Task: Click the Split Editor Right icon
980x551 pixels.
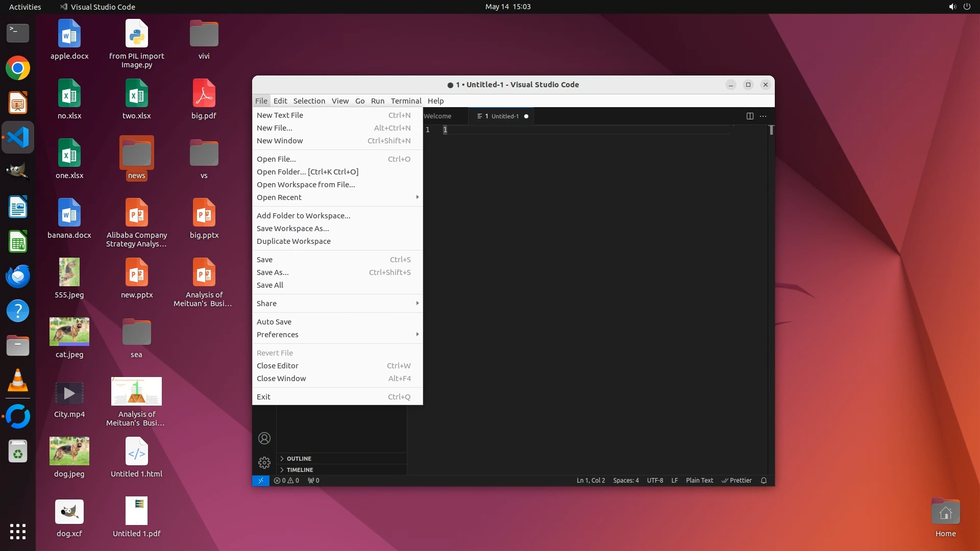Action: click(750, 116)
